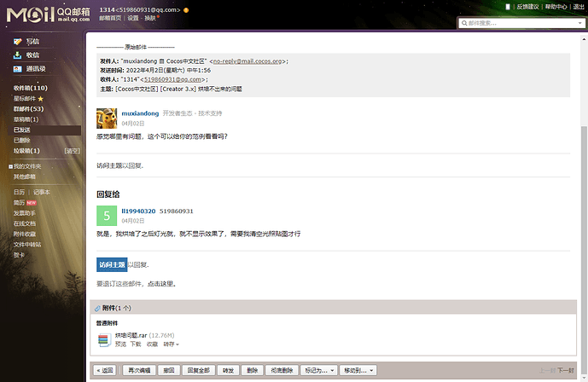Open 贺卡 greeting cards
Image resolution: width=588 pixels, height=382 pixels.
coord(19,255)
